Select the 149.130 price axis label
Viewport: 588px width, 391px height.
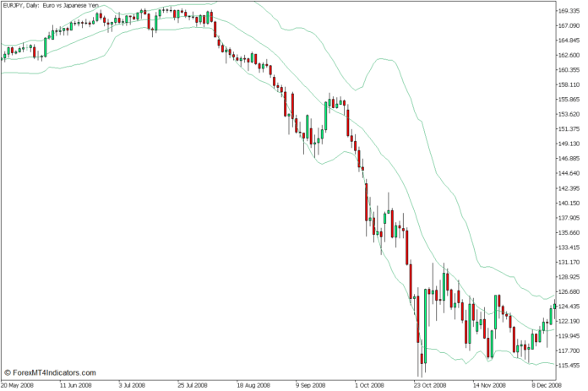tap(570, 144)
